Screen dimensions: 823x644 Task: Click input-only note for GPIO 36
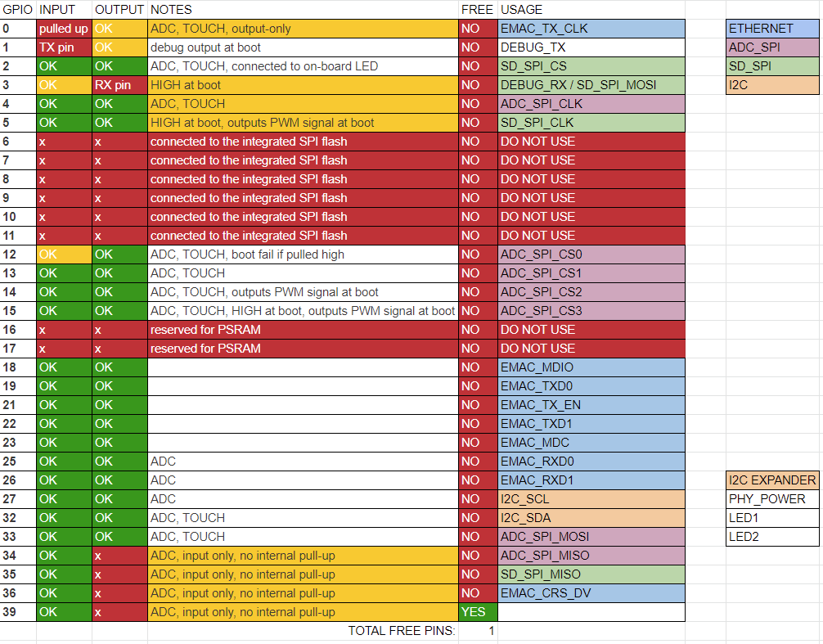click(x=303, y=593)
